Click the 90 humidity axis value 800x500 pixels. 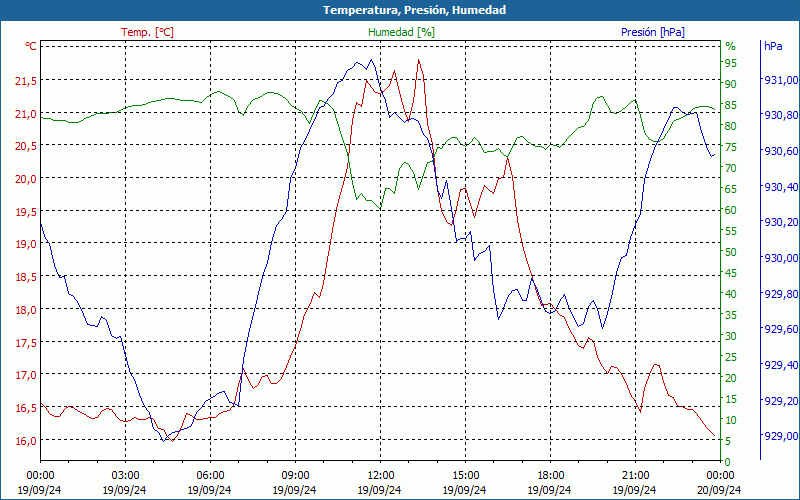(x=731, y=84)
